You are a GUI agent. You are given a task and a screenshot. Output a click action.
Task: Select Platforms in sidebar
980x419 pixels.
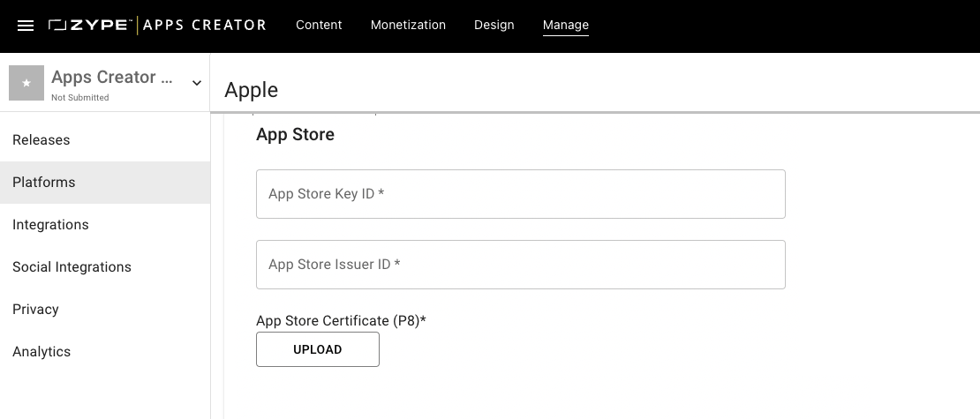[x=105, y=183]
